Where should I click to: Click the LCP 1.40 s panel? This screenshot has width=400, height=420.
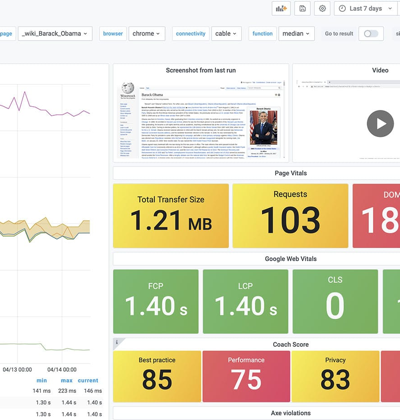coord(245,301)
